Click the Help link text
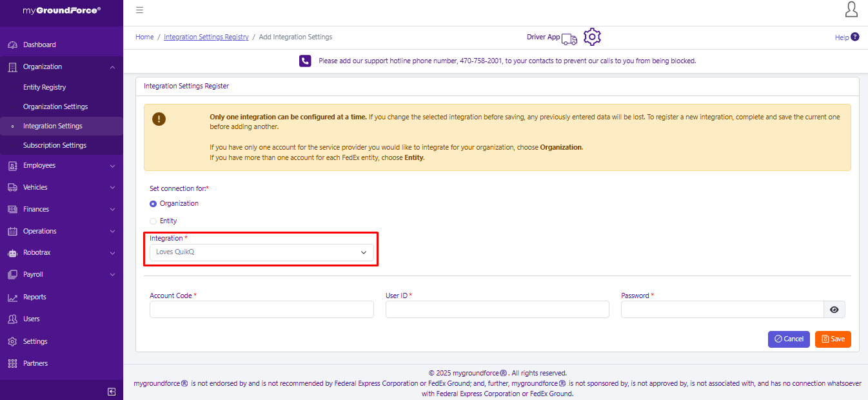Screen dimensions: 868x400 pos(842,37)
